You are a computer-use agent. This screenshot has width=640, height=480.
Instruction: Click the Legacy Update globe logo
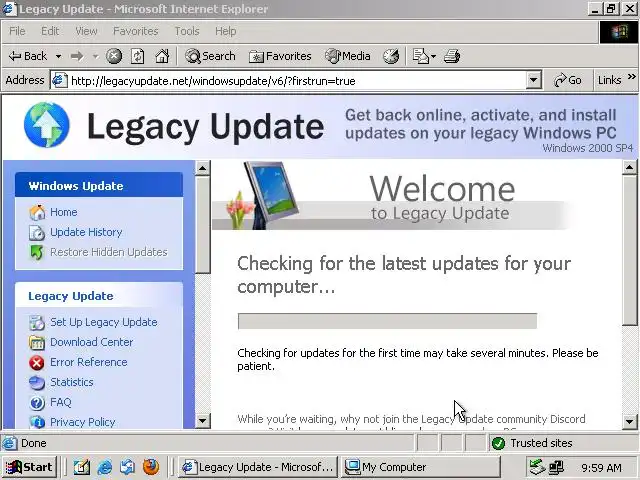[47, 124]
